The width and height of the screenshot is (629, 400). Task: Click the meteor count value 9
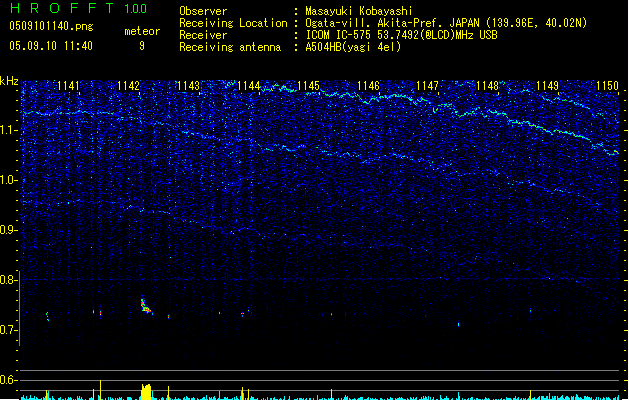[142, 46]
